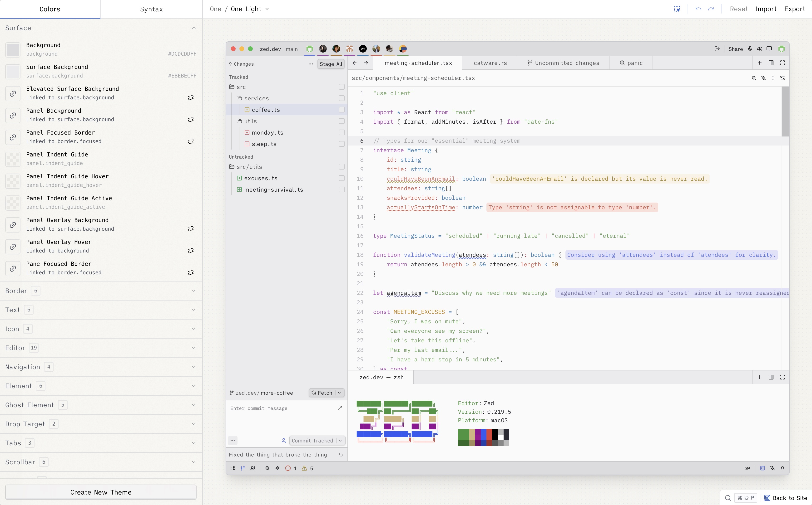Click the Panel Background color swatch
The width and height of the screenshot is (812, 505).
click(13, 115)
